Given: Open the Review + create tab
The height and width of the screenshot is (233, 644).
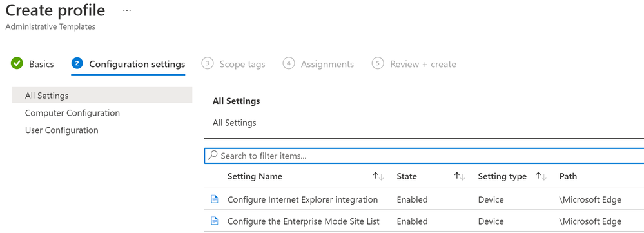Looking at the screenshot, I should tap(423, 64).
